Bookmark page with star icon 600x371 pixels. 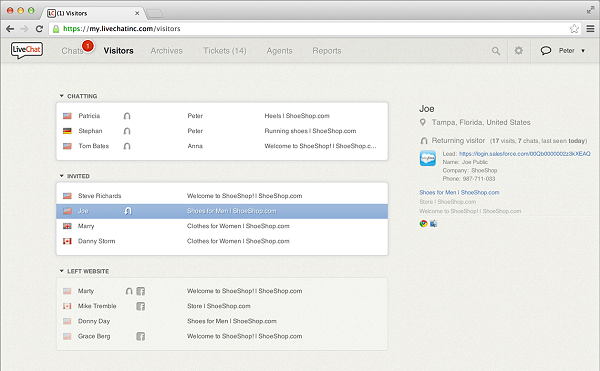pos(574,29)
